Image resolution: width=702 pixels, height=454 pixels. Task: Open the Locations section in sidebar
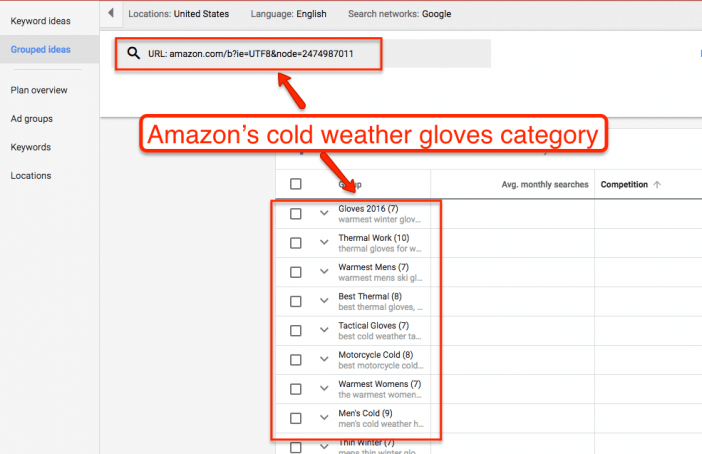(x=30, y=176)
